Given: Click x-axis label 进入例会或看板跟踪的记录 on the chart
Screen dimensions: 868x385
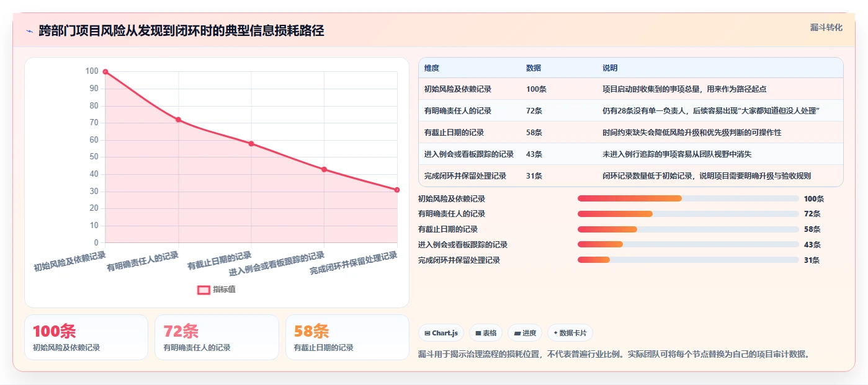Looking at the screenshot, I should click(277, 263).
